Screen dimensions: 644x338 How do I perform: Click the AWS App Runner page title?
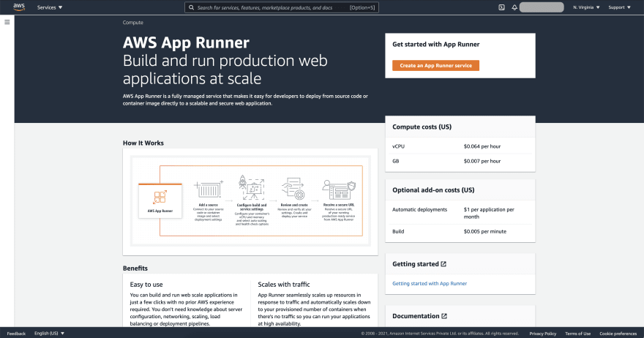(186, 42)
